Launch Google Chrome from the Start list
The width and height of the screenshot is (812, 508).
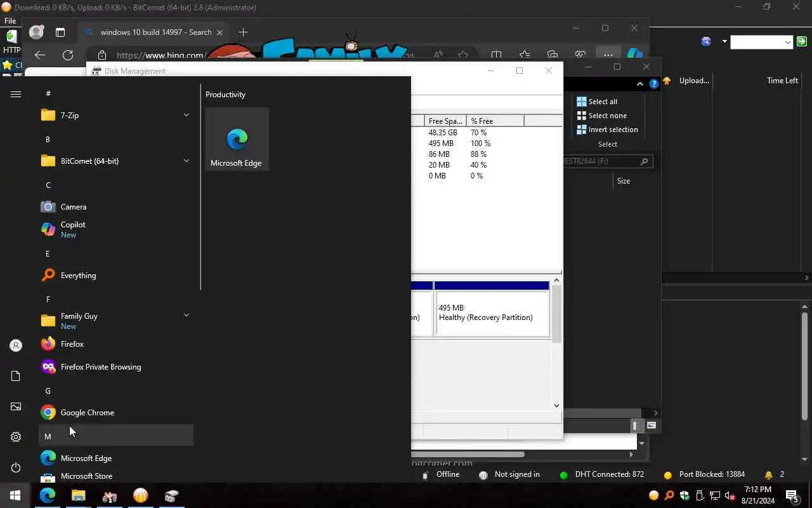click(116, 413)
